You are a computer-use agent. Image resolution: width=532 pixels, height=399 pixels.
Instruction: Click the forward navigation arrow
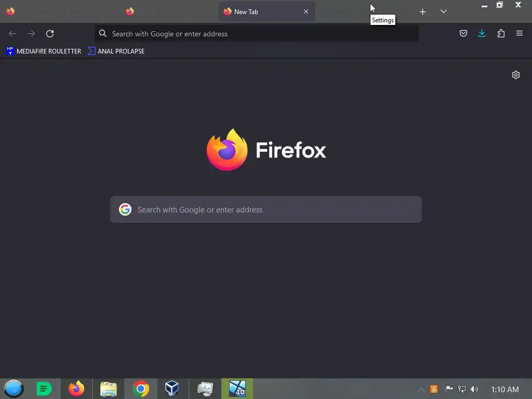click(x=31, y=34)
